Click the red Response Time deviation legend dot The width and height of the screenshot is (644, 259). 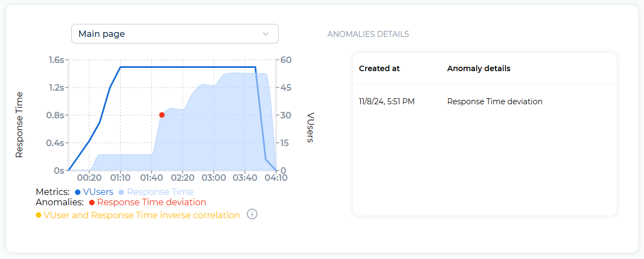pos(92,203)
